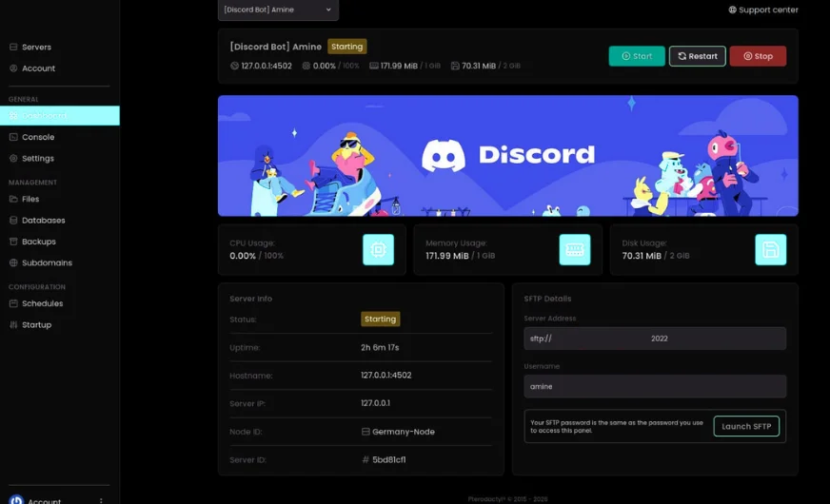Screen dimensions: 830x504
Task: Open the Support center link
Action: 762,10
